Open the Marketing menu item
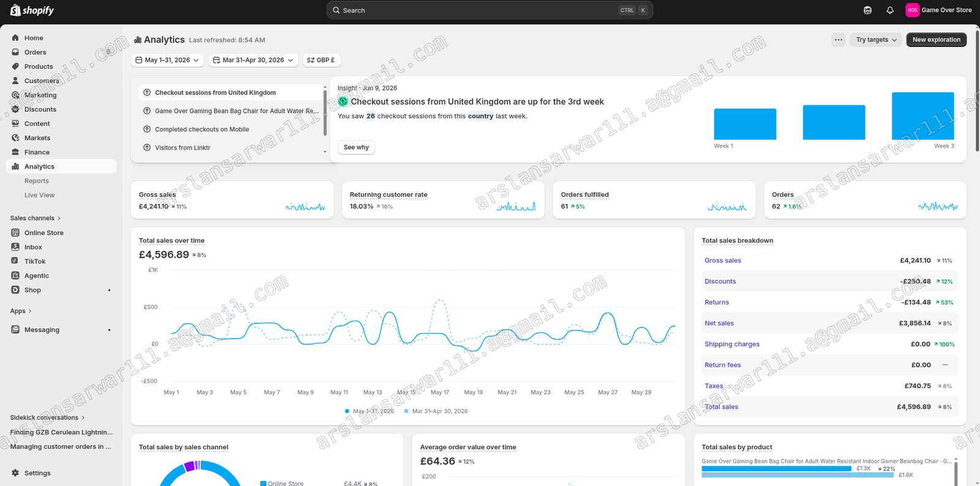Screen dimensions: 980x486 [61, 95]
